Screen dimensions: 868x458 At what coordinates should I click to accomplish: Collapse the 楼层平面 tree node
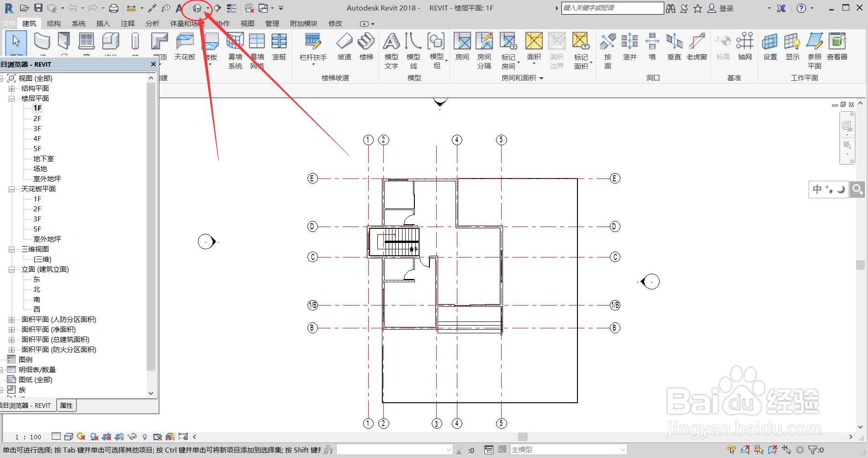pos(11,99)
